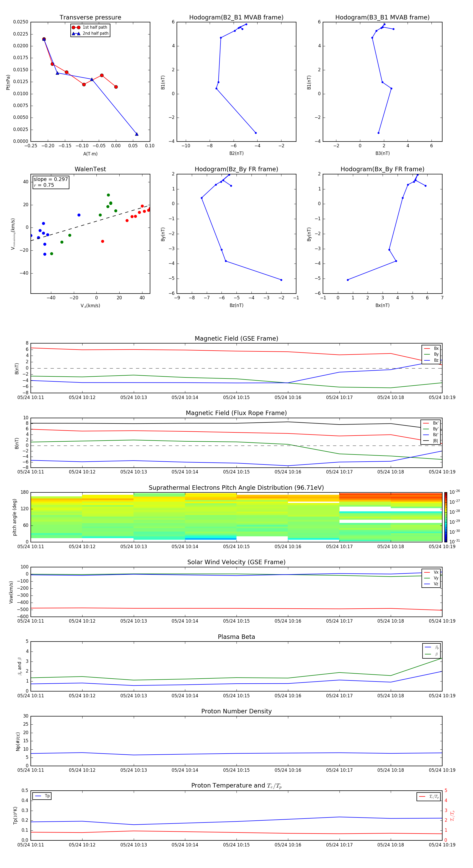The width and height of the screenshot is (473, 868).
Task: Click the 'Pt(nPa)' y-axis label
Action: pyautogui.click(x=8, y=82)
